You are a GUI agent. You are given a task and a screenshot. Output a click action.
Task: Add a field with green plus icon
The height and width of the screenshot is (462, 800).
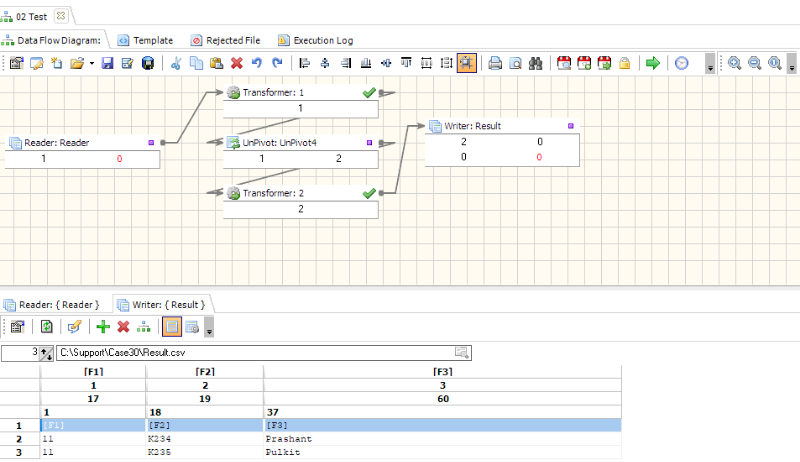pos(103,327)
